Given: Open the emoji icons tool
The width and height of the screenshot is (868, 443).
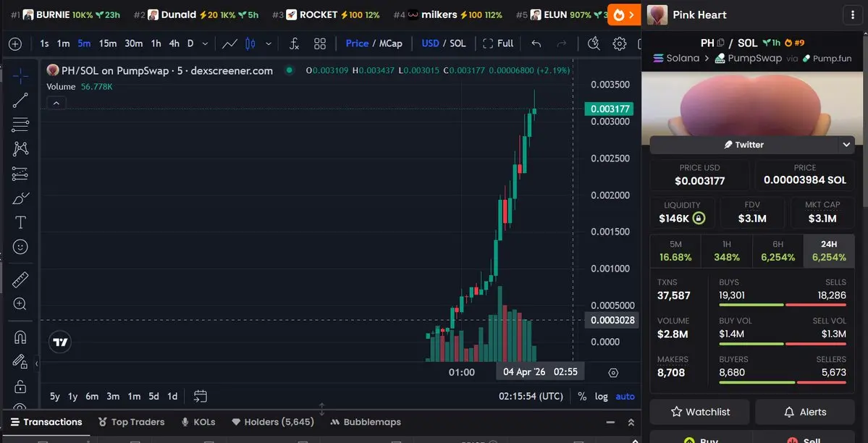Looking at the screenshot, I should point(20,246).
